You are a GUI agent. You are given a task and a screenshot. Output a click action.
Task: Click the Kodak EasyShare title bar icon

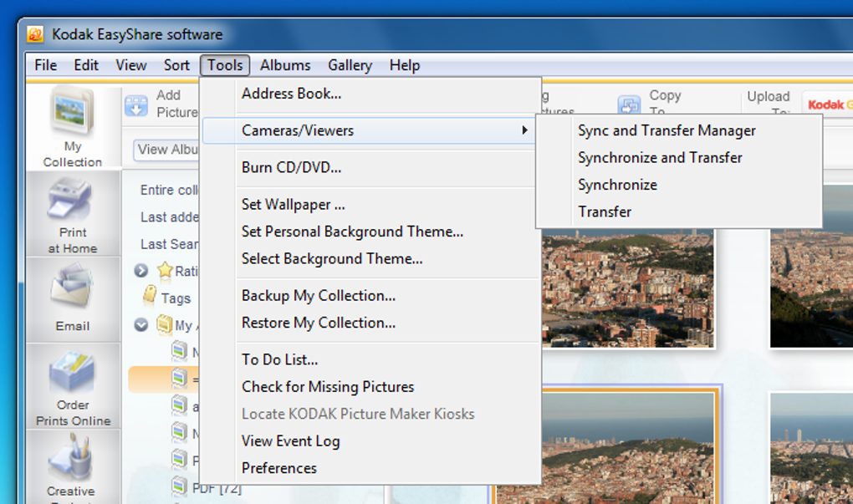35,34
